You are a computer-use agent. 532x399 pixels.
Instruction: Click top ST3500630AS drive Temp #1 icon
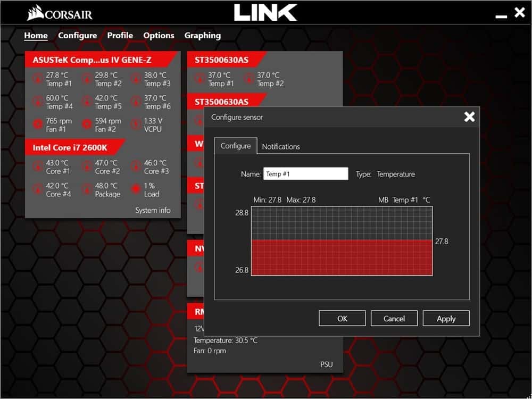tap(199, 79)
